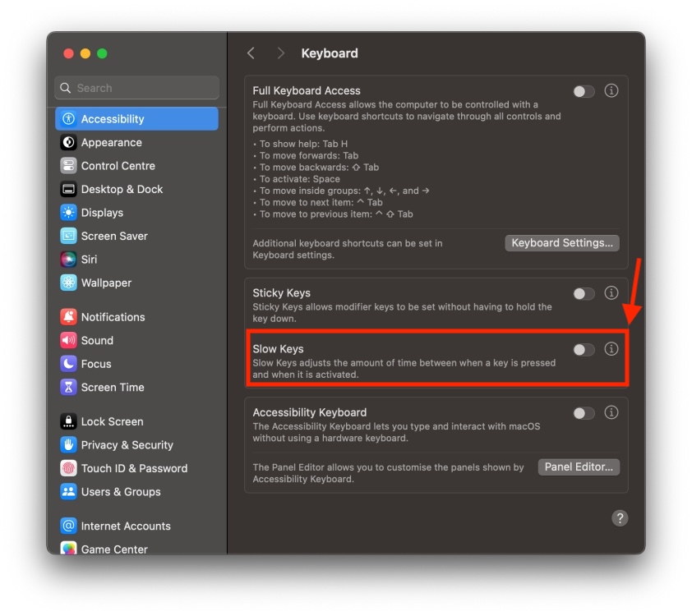Screen dimensions: 692x616
Task: Select Game Center label in sidebar
Action: click(114, 549)
